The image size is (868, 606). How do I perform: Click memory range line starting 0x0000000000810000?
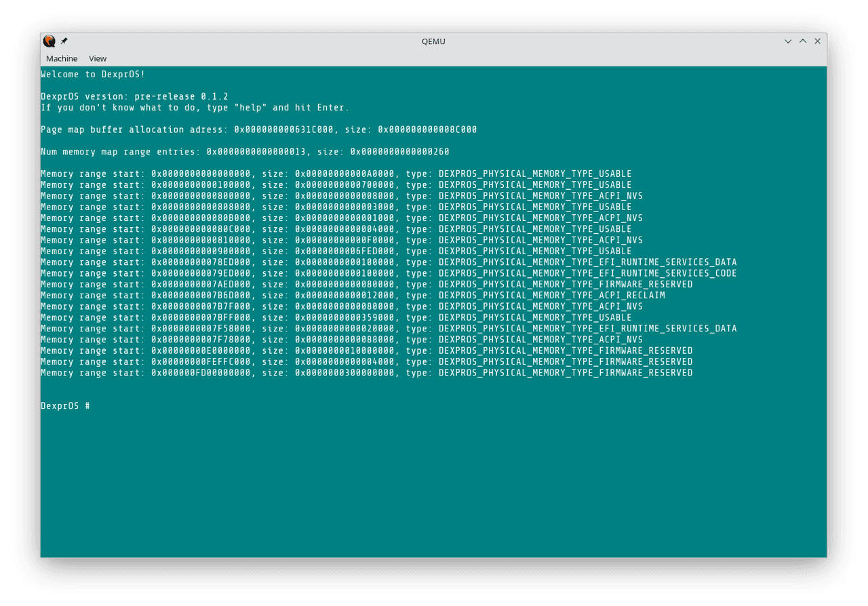pyautogui.click(x=342, y=240)
